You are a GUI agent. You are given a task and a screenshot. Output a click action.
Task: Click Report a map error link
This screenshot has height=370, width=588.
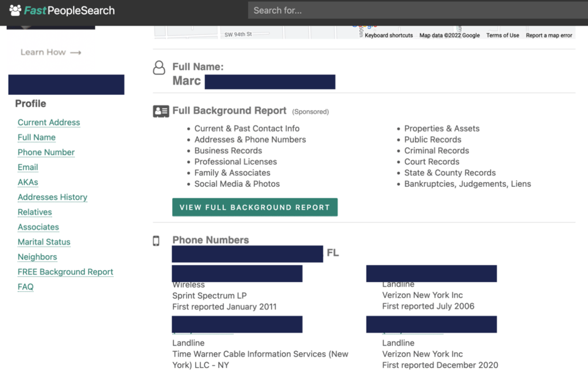(x=548, y=35)
